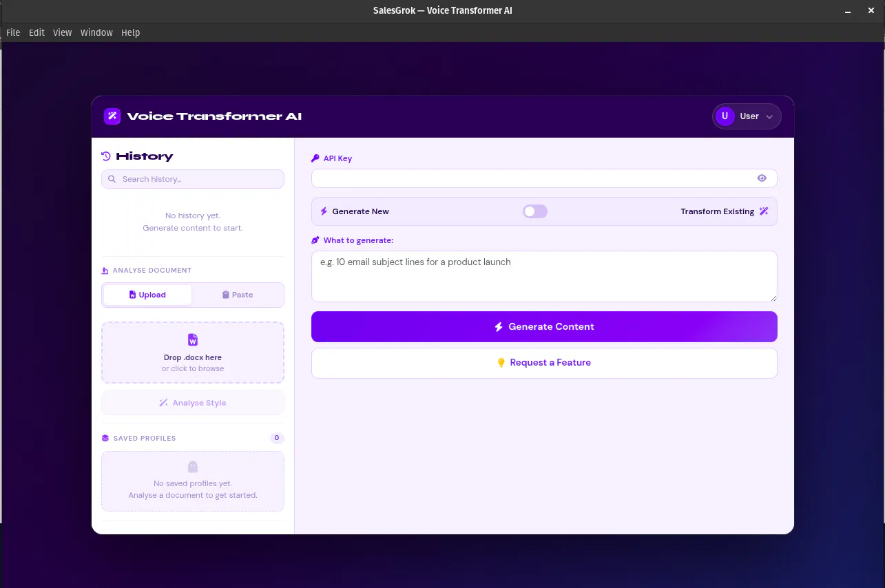Focus the API Key input field
Image resolution: width=885 pixels, height=588 pixels.
click(x=544, y=178)
